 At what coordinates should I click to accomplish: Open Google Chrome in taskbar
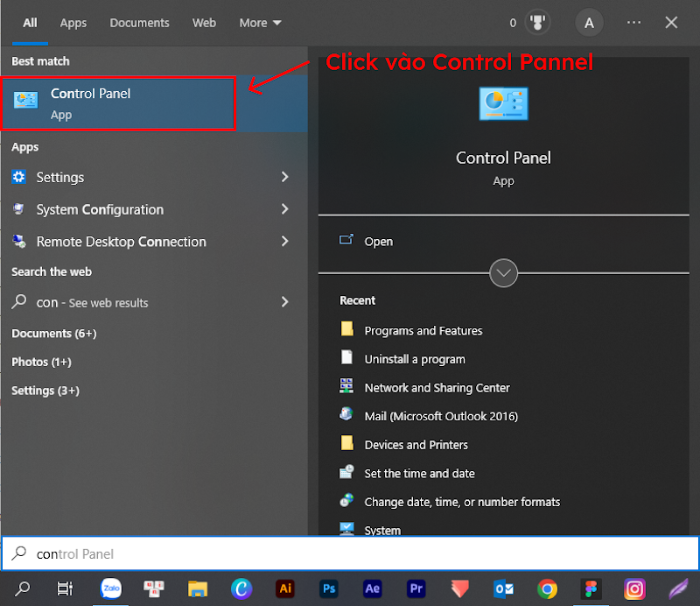pos(548,588)
